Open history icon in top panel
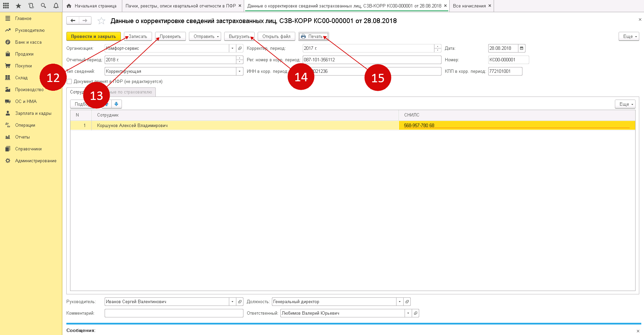Image resolution: width=644 pixels, height=335 pixels. coord(31,6)
